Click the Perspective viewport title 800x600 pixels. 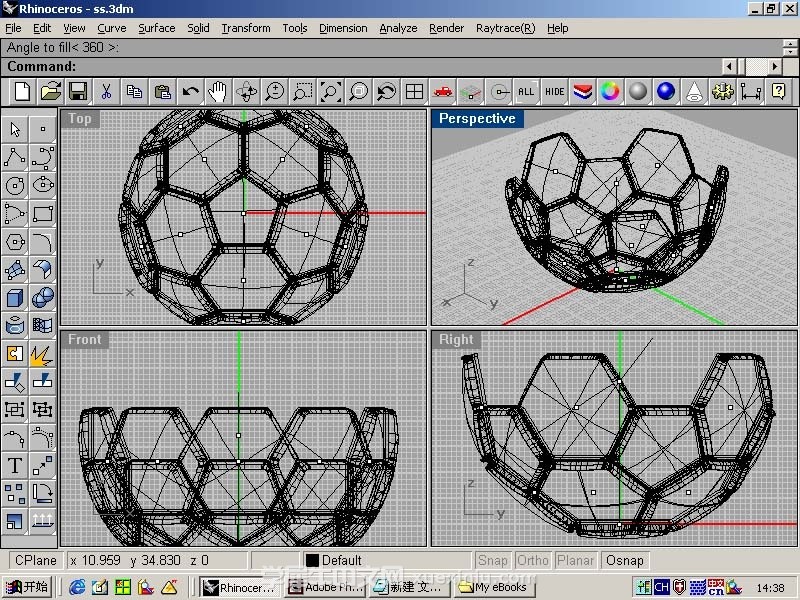(477, 118)
